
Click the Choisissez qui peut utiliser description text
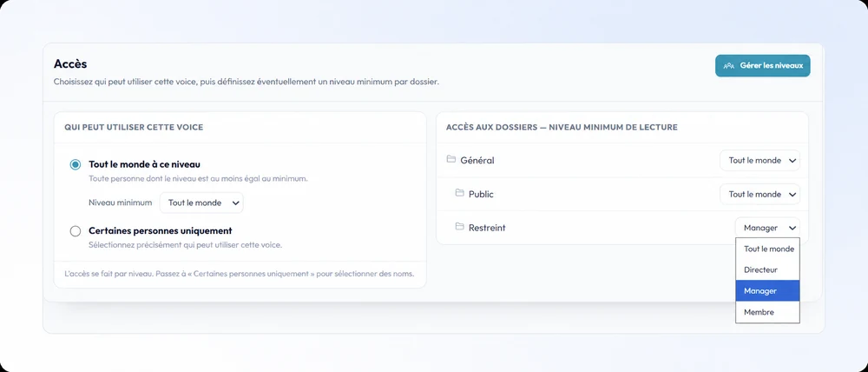click(247, 82)
